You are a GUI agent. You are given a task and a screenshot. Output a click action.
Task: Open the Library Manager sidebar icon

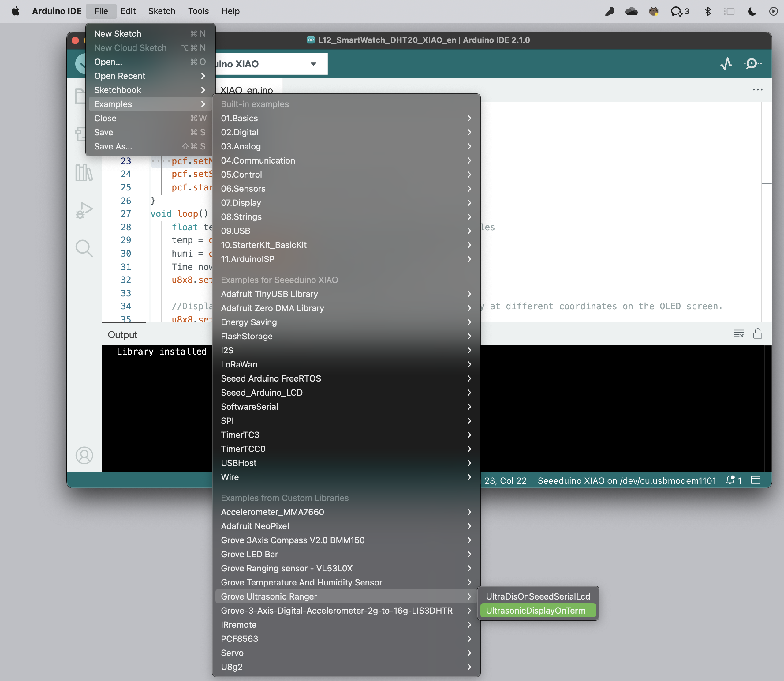84,173
